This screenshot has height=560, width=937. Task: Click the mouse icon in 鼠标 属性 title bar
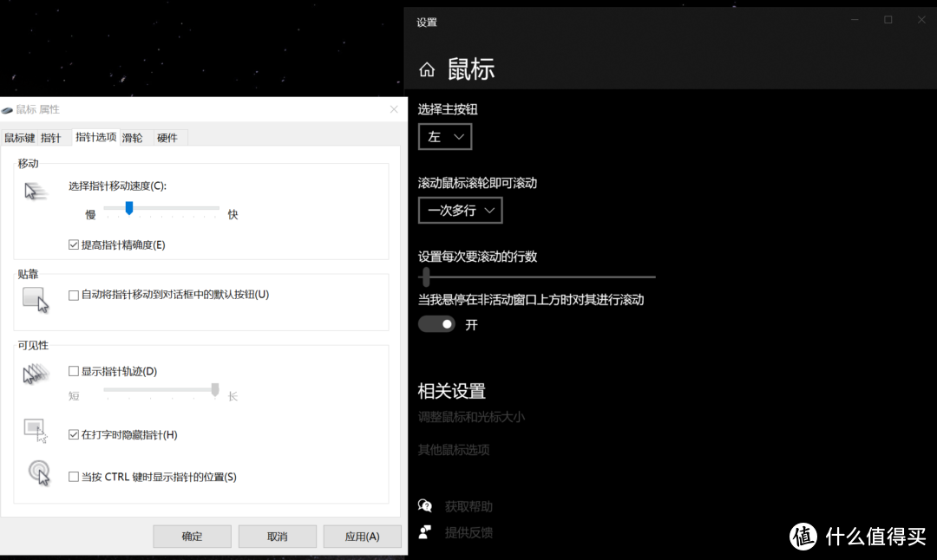coord(7,110)
